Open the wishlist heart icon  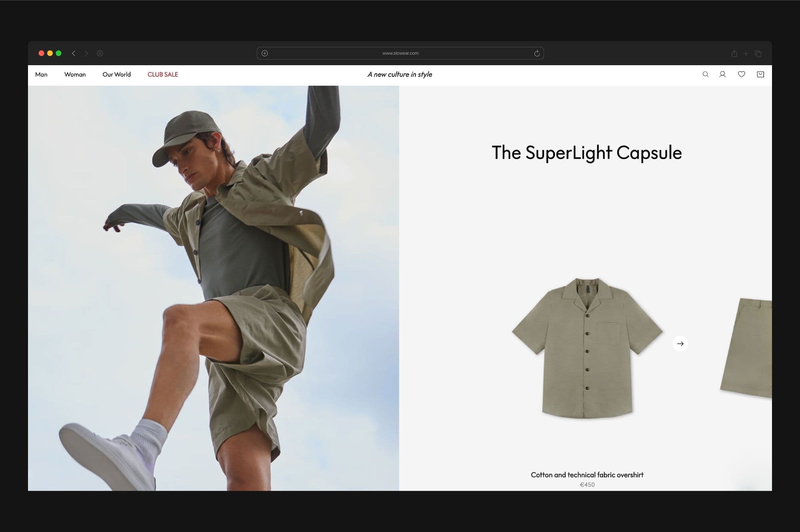point(741,74)
